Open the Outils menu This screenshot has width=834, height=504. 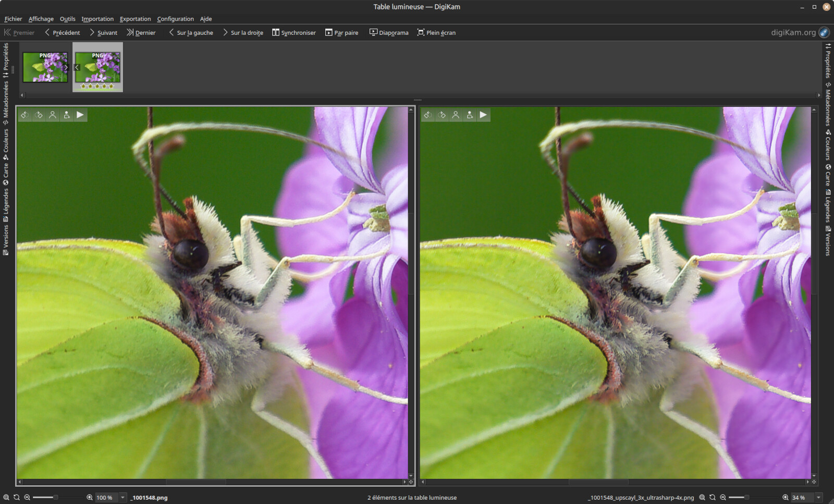pyautogui.click(x=68, y=19)
